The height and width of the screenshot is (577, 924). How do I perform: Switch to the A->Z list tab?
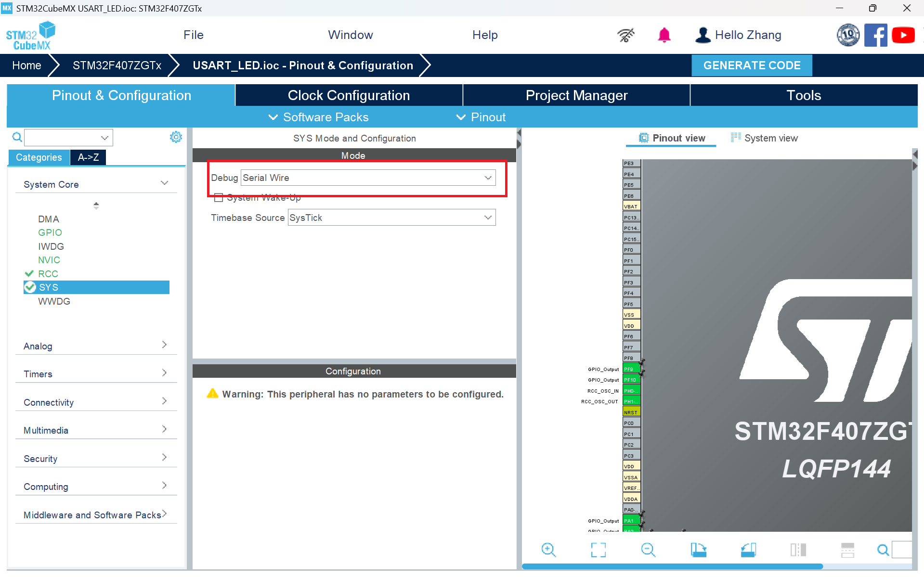[x=88, y=157]
